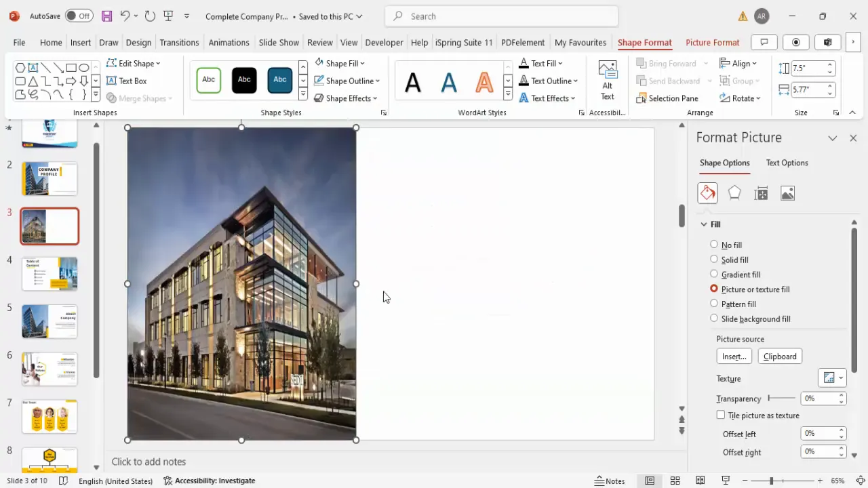Switch to Slide Sorter view
Image resolution: width=868 pixels, height=488 pixels.
(x=675, y=481)
